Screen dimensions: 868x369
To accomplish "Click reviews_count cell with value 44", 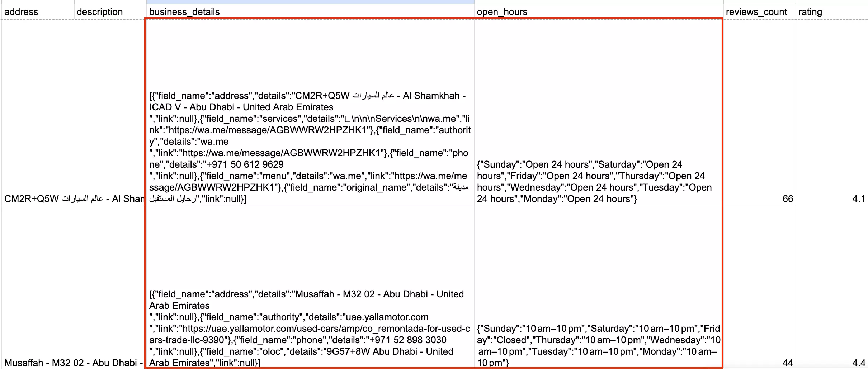I will [760, 288].
